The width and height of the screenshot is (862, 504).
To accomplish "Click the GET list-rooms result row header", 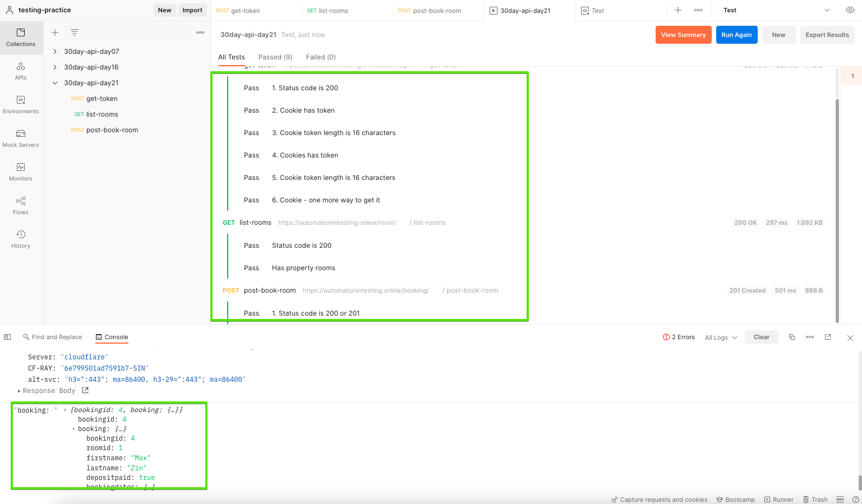I will (x=523, y=223).
